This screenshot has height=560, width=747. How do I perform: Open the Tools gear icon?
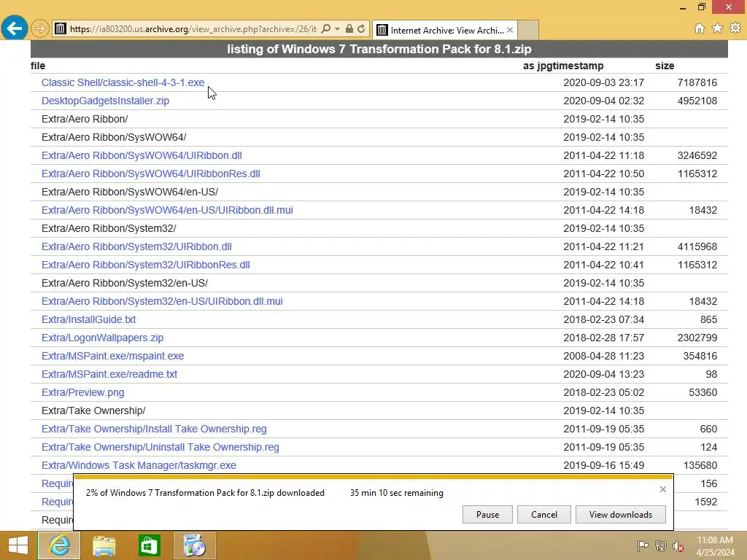(x=735, y=28)
